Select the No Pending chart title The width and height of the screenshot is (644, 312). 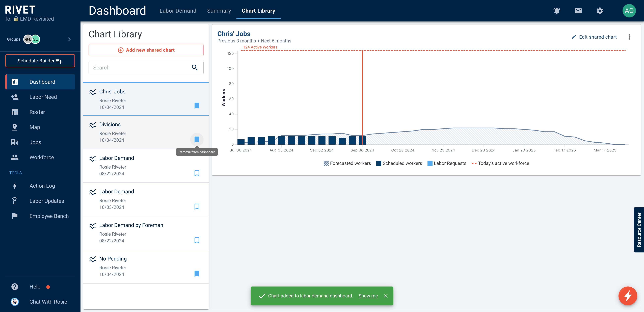[113, 258]
